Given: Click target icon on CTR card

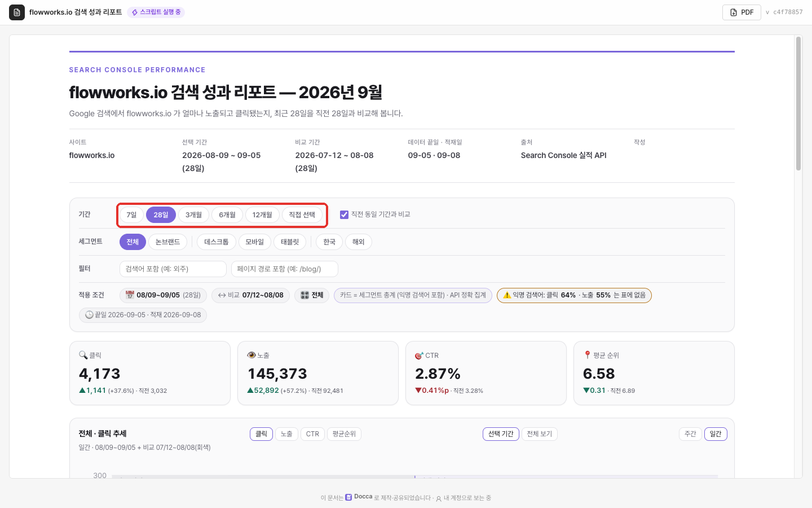Looking at the screenshot, I should pyautogui.click(x=419, y=356).
